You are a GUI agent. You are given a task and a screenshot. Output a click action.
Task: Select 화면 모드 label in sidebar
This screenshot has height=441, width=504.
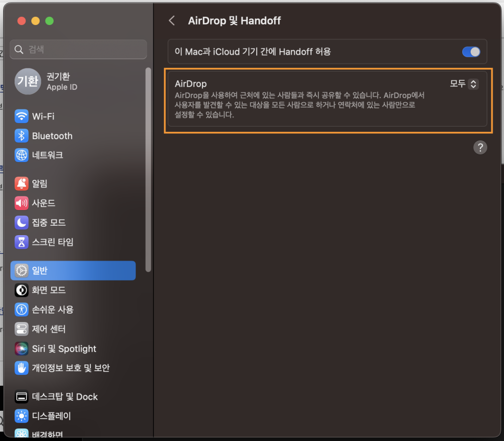point(49,290)
